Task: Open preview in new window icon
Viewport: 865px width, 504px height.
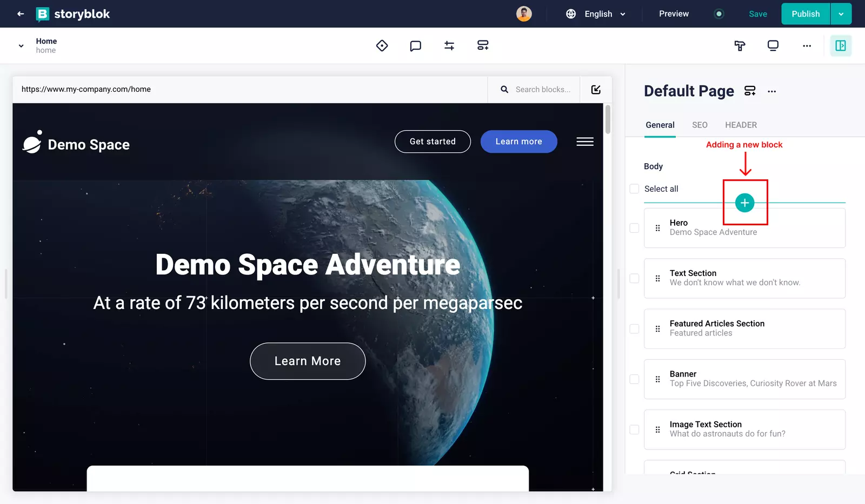Action: coord(596,90)
